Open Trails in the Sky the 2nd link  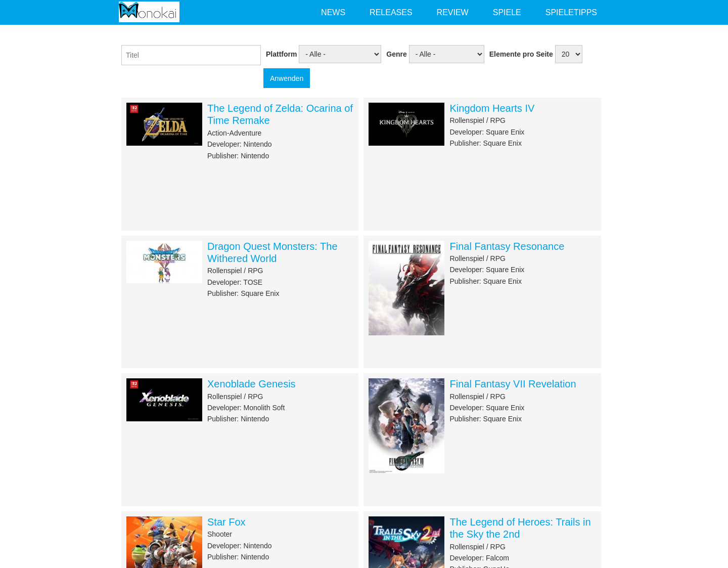[520, 528]
